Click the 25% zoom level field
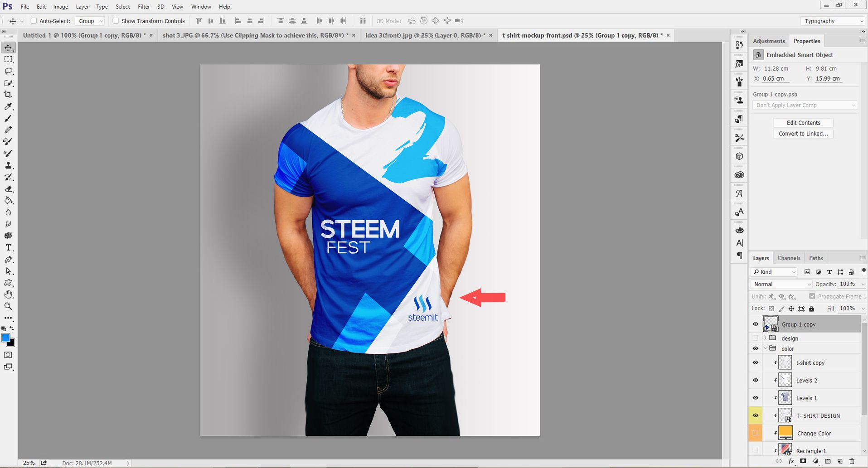Image resolution: width=868 pixels, height=468 pixels. coord(29,463)
